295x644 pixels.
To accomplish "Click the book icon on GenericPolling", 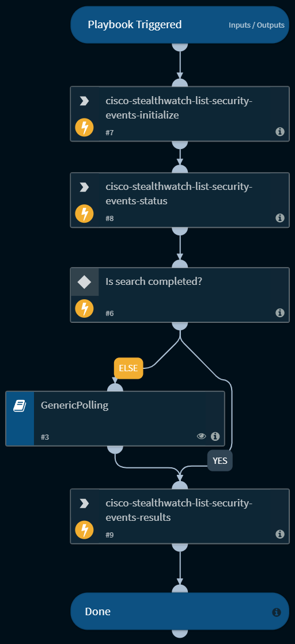I will 20,406.
